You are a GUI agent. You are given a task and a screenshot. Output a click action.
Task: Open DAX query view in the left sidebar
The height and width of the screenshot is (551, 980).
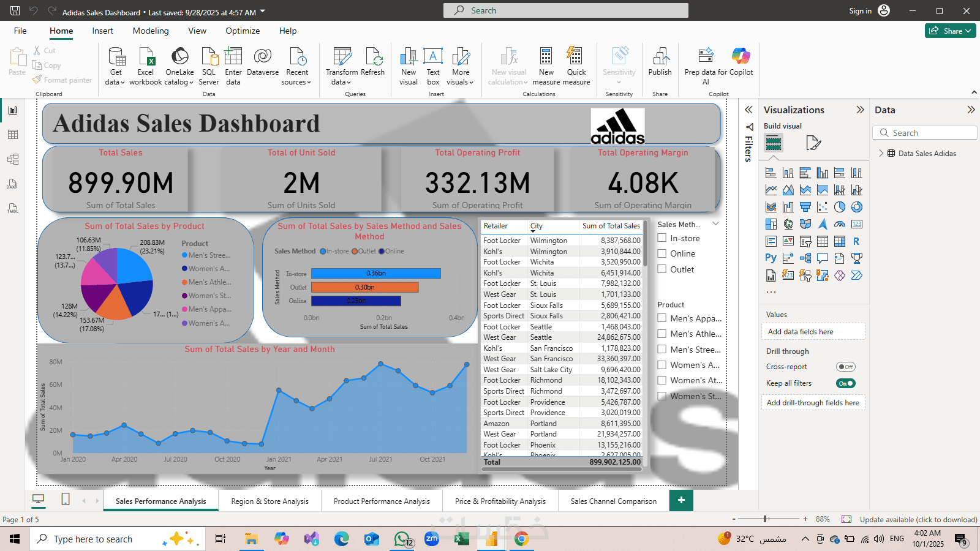coord(13,184)
